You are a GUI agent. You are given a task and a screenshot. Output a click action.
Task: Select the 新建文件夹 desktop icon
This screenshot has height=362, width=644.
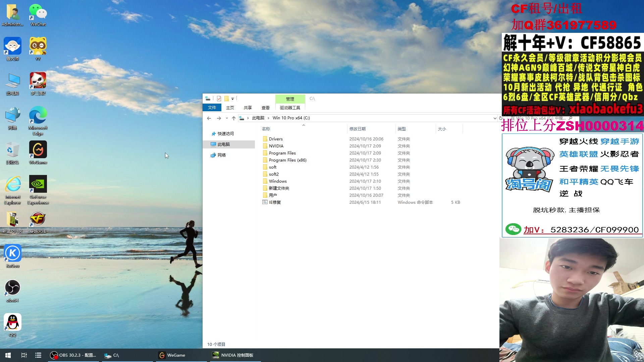coord(12,222)
